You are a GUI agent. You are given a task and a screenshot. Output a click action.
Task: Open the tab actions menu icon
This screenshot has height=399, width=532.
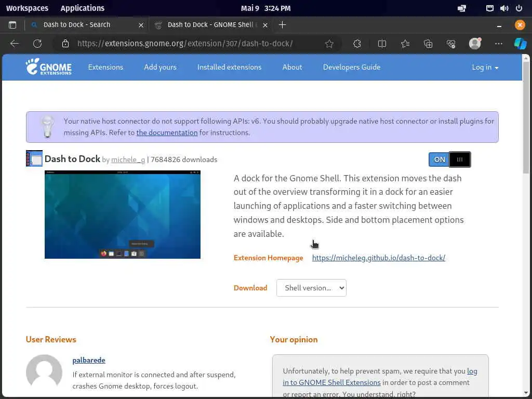pyautogui.click(x=12, y=25)
